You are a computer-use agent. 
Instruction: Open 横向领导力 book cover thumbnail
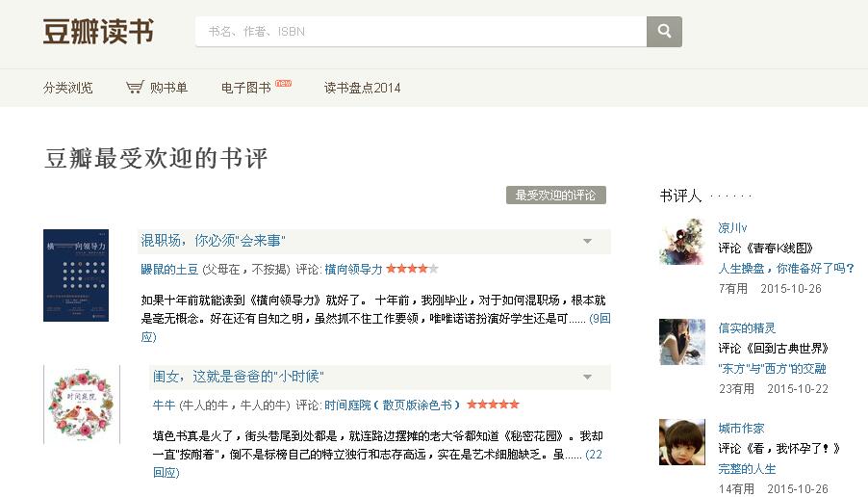[x=76, y=275]
